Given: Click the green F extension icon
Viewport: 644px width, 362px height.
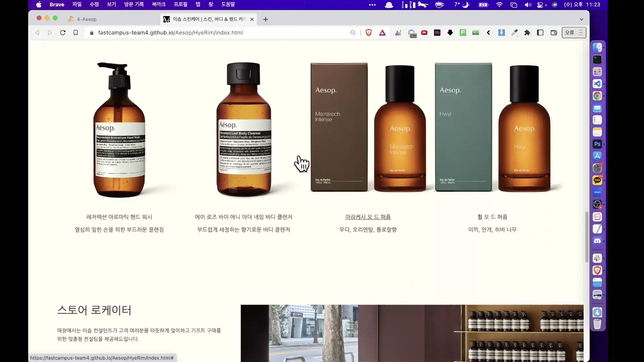Looking at the screenshot, I should click(x=463, y=33).
